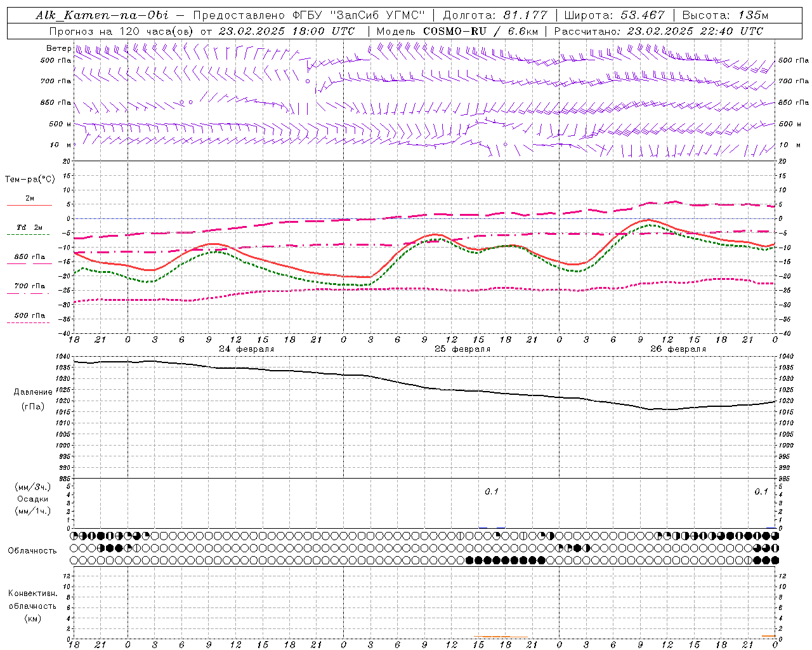Click the Осадки precipitation label
Image resolution: width=812 pixels, height=650 pixels.
[33, 499]
